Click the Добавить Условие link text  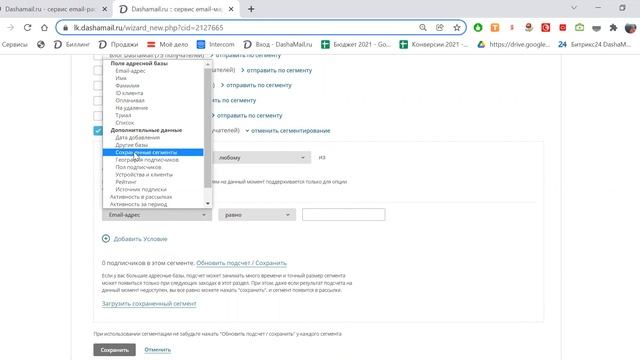pos(140,239)
